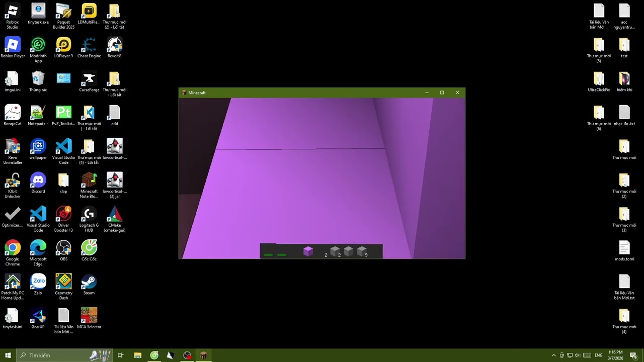The width and height of the screenshot is (644, 362).
Task: Click the RevoltG desktop shortcut
Action: click(x=115, y=48)
